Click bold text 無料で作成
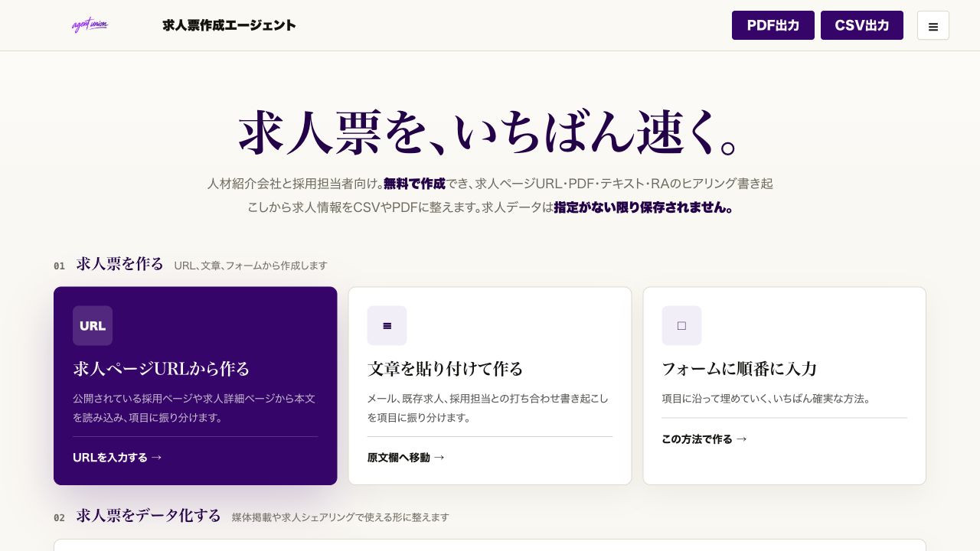 414,184
